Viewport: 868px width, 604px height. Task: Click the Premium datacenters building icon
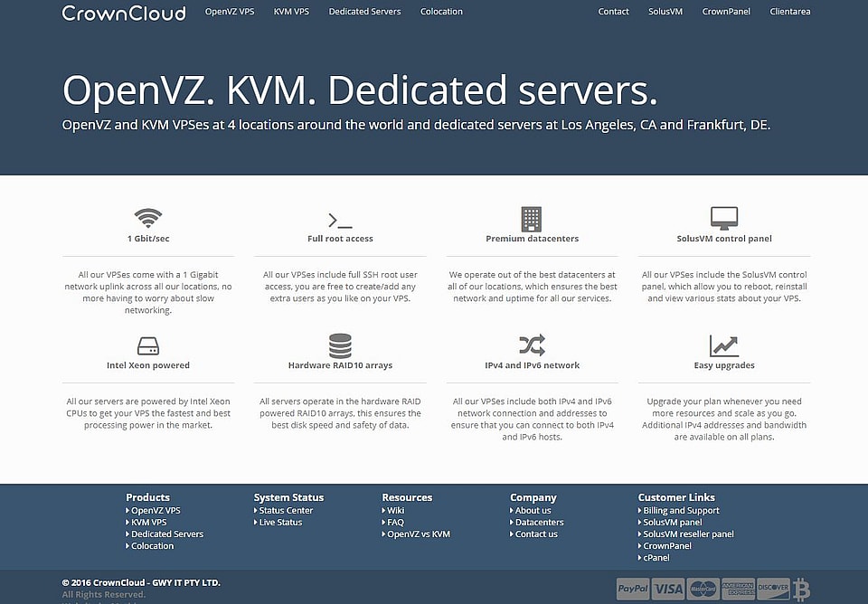[x=532, y=219]
